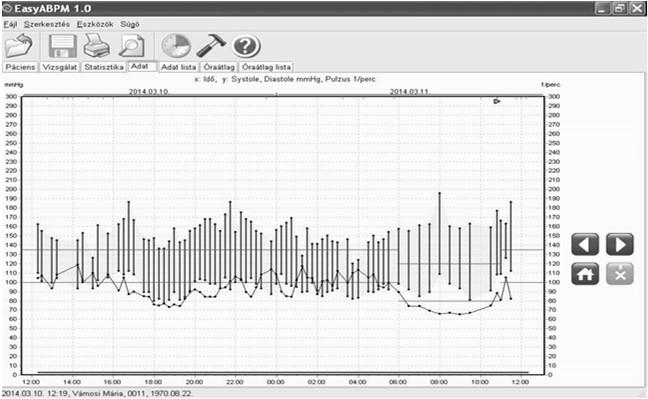
Task: Open the Szerkesztés menu
Action: pyautogui.click(x=47, y=24)
